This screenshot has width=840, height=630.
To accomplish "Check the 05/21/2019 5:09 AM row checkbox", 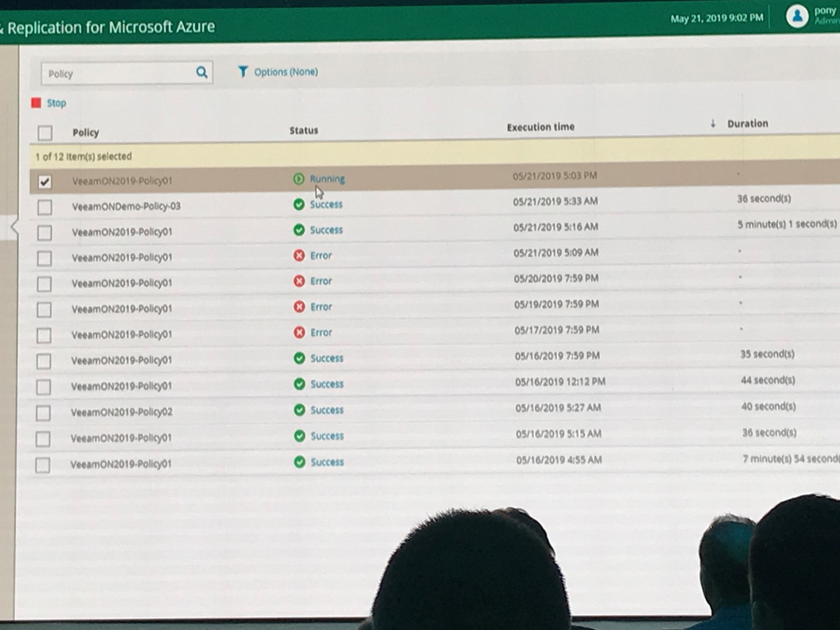I will tap(44, 258).
